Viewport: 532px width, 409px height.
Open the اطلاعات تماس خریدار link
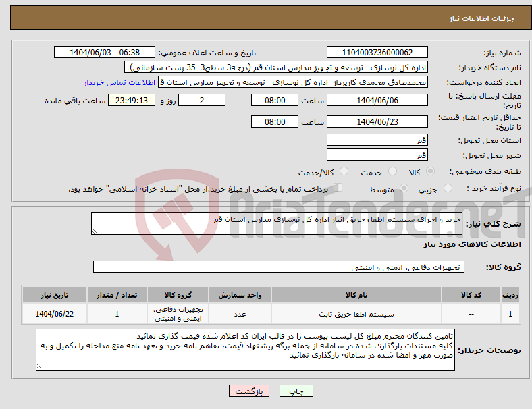119,82
